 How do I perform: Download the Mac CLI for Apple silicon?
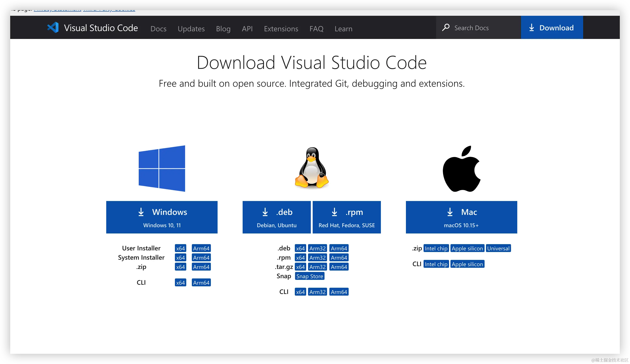pos(467,264)
